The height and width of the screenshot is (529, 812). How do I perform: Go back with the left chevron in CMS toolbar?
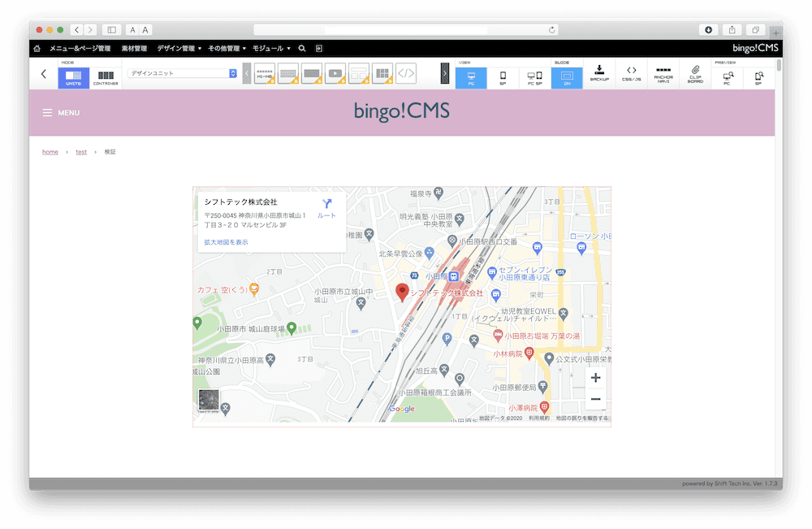pyautogui.click(x=44, y=74)
